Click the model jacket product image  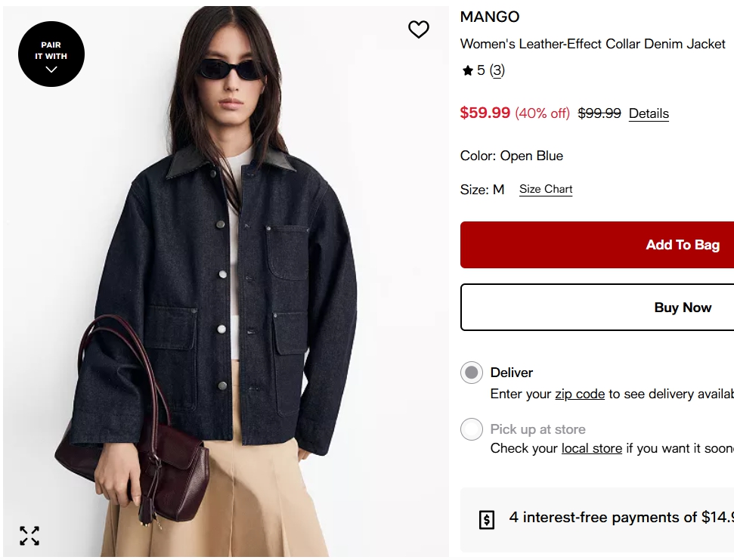(225, 280)
